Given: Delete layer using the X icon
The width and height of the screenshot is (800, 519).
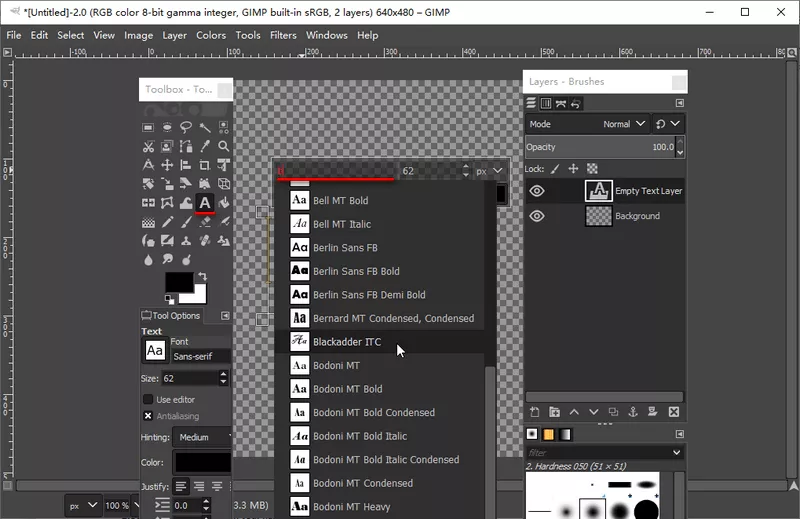Looking at the screenshot, I should tap(674, 411).
